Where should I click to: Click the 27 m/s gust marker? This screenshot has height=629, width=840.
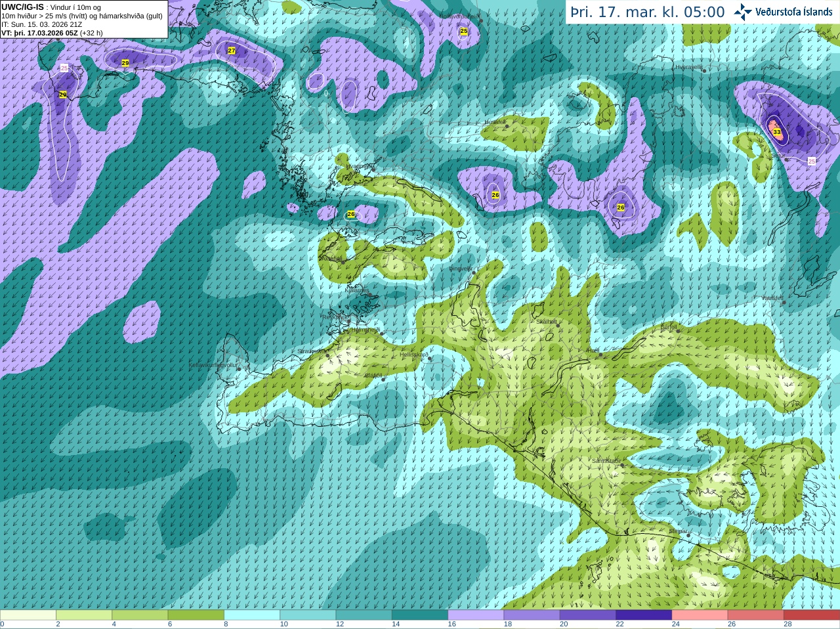232,51
